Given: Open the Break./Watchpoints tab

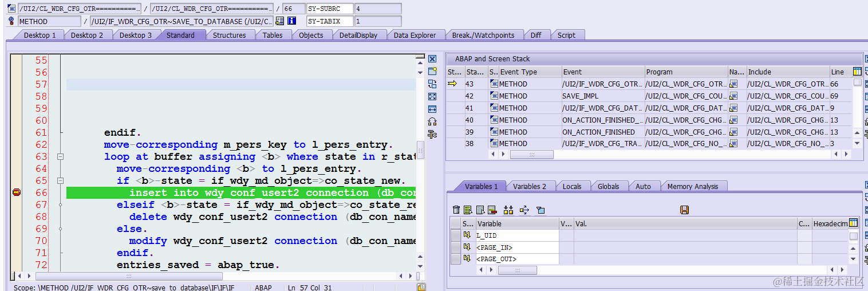Looking at the screenshot, I should pos(483,35).
